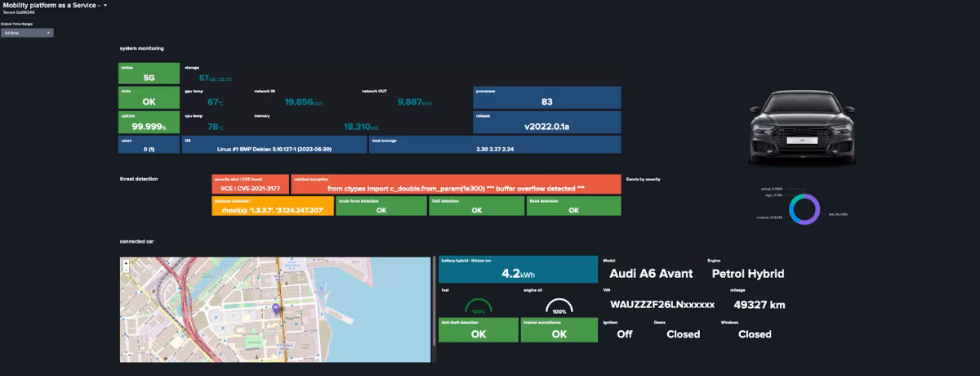Open the dashboard title dropdown arrow
The height and width of the screenshot is (376, 980).
tap(105, 6)
